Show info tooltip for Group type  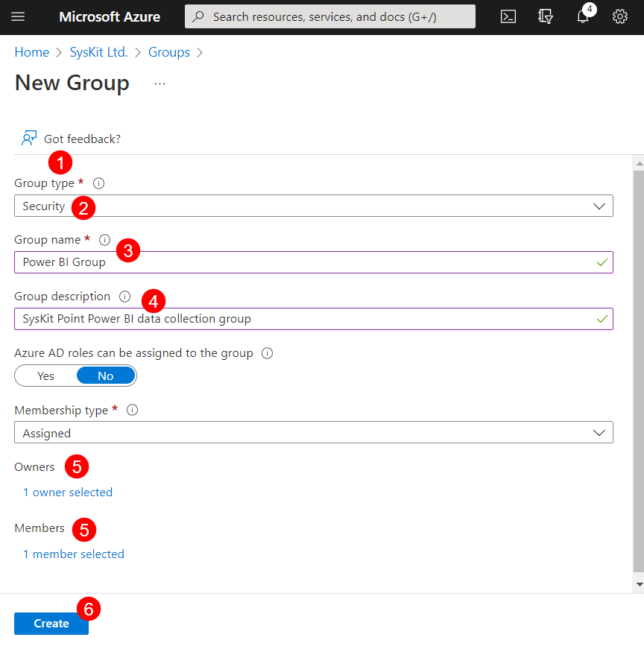coord(98,183)
